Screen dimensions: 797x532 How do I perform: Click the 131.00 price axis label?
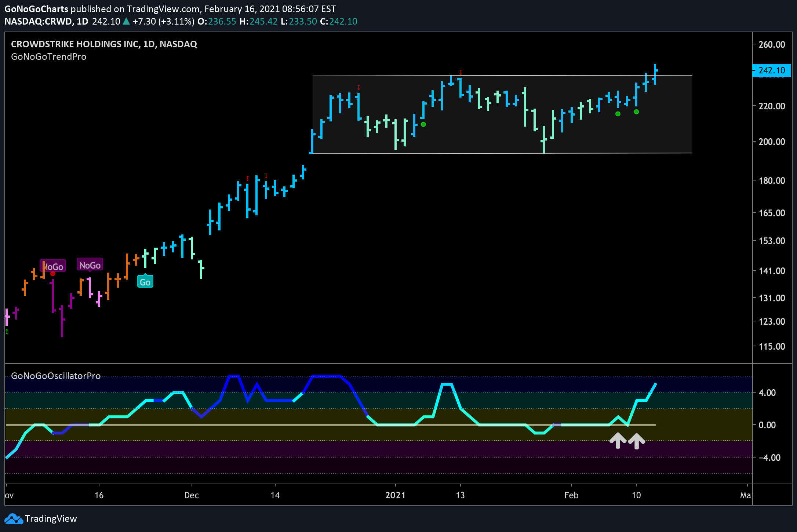(772, 298)
